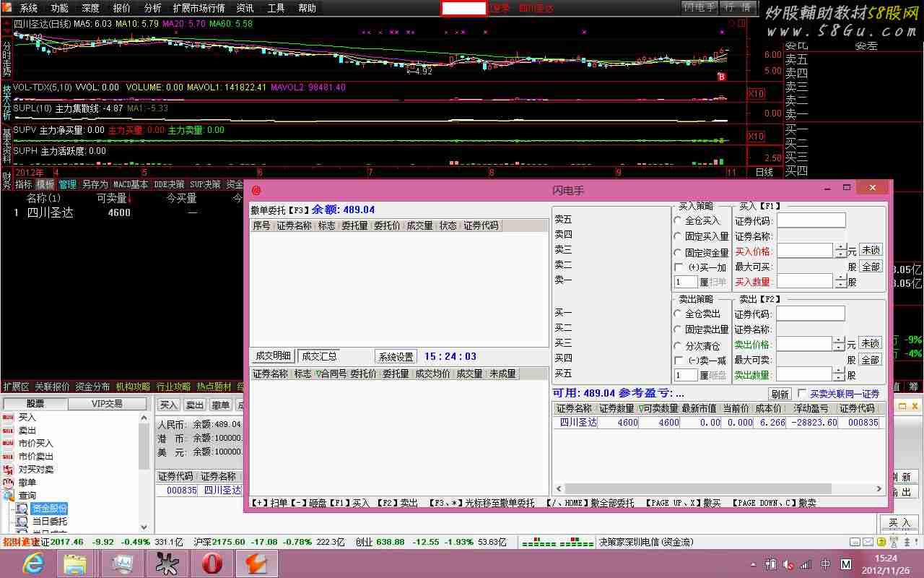Viewport: 924px width, 578px height.
Task: Click the 卖出价格 spinner arrows
Action: click(839, 344)
